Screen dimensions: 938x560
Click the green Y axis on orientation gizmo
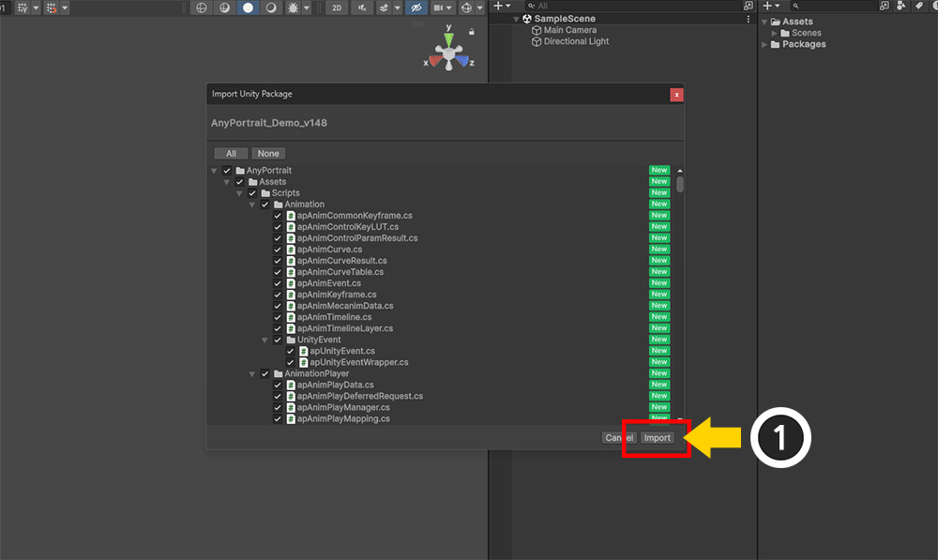click(x=448, y=39)
